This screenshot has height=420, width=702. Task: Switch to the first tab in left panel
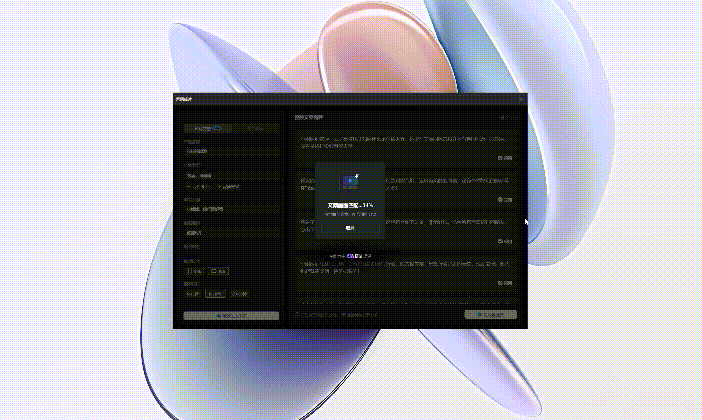click(207, 129)
